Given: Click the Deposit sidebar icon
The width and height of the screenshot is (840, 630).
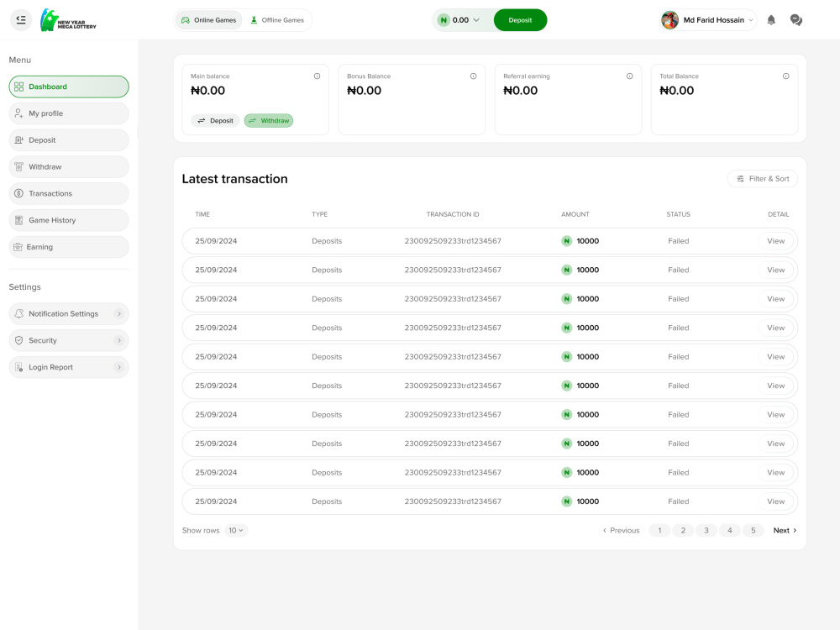Looking at the screenshot, I should tap(18, 139).
